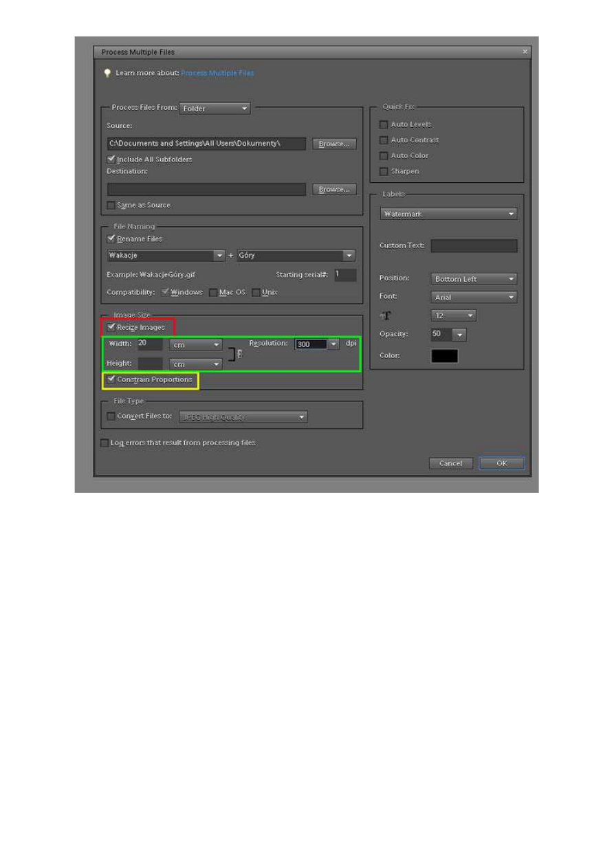The height and width of the screenshot is (868, 614).
Task: Uncheck the Constrain Proportions checkbox
Action: click(x=111, y=379)
